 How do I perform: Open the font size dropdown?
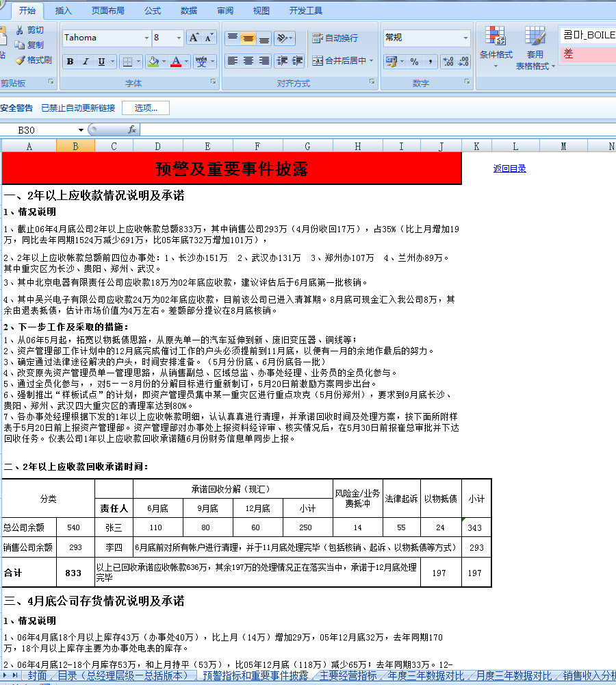click(x=179, y=38)
